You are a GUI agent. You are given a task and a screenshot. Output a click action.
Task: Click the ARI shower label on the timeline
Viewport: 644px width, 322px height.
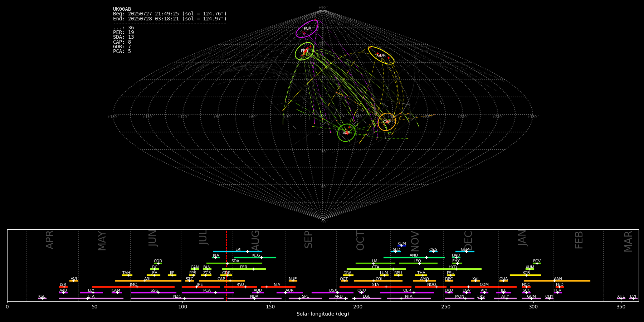click(x=147, y=279)
